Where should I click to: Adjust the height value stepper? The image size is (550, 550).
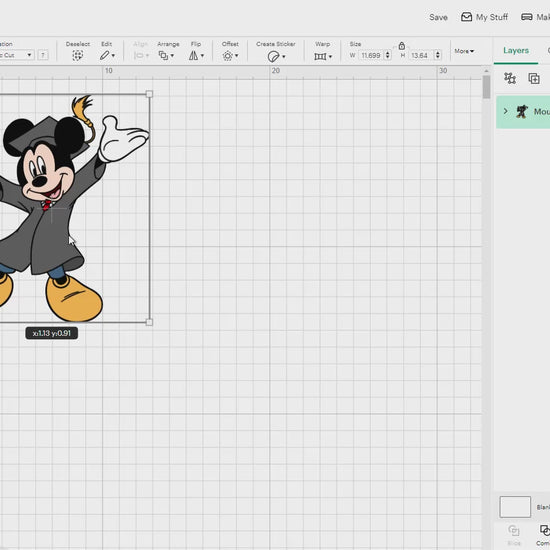[x=438, y=55]
